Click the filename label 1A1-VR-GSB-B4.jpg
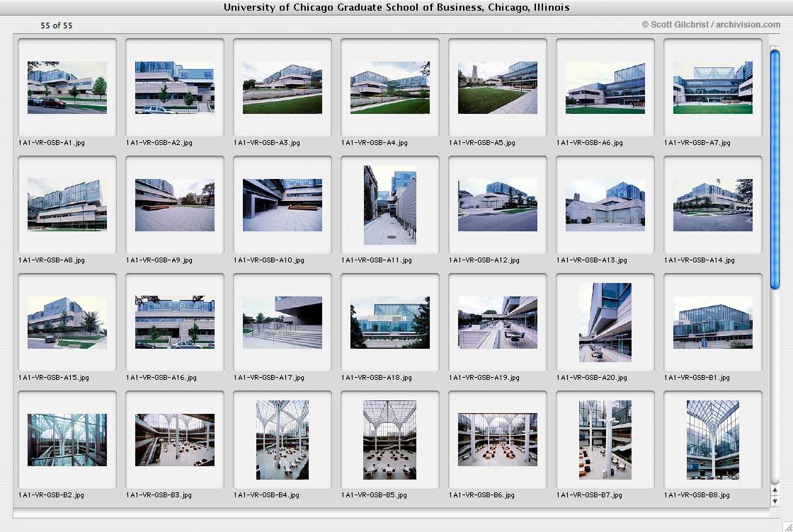The image size is (793, 532). click(x=266, y=495)
